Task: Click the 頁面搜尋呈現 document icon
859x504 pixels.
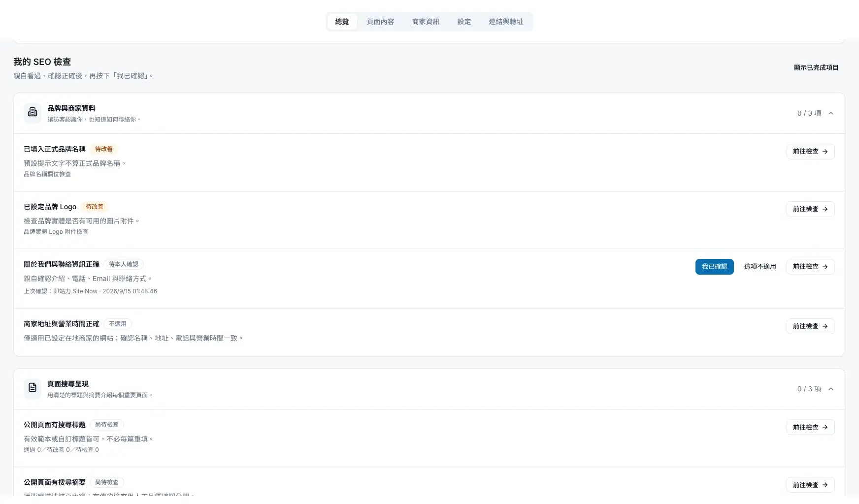Action: (x=33, y=388)
